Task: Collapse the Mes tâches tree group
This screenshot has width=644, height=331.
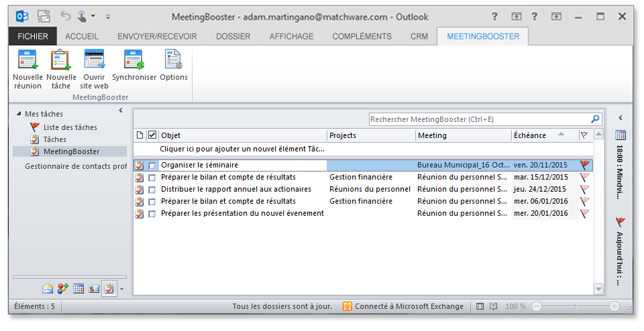Action: [x=19, y=114]
